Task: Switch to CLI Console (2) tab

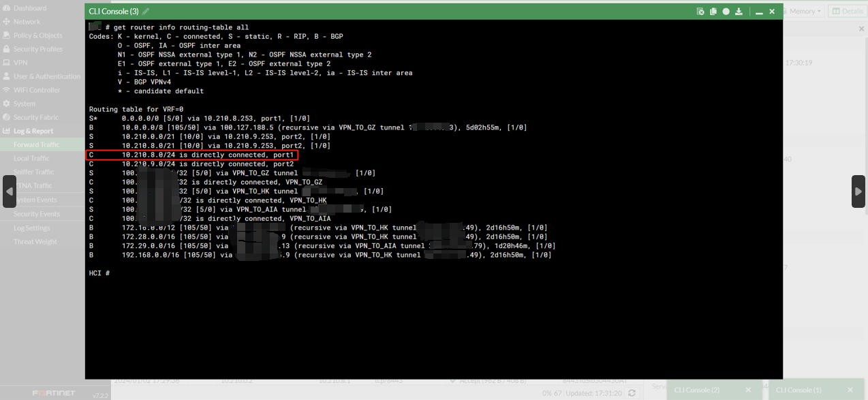Action: pyautogui.click(x=696, y=390)
